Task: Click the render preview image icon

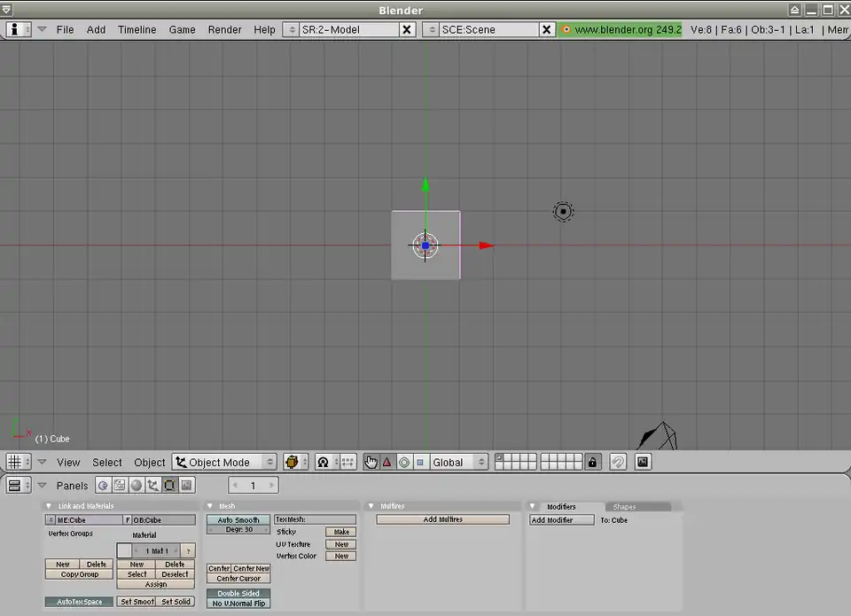Action: [643, 462]
